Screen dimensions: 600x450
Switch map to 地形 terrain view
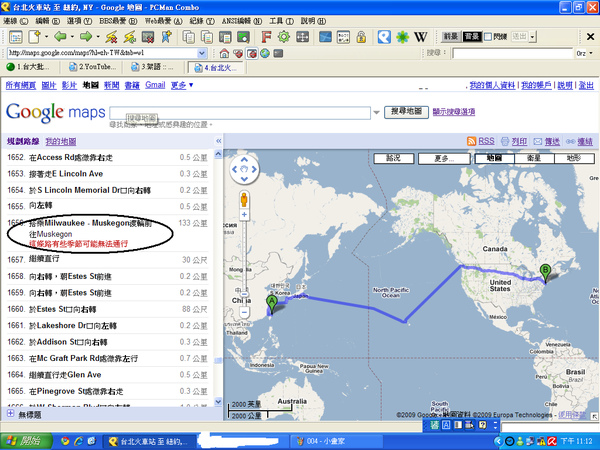click(x=574, y=158)
